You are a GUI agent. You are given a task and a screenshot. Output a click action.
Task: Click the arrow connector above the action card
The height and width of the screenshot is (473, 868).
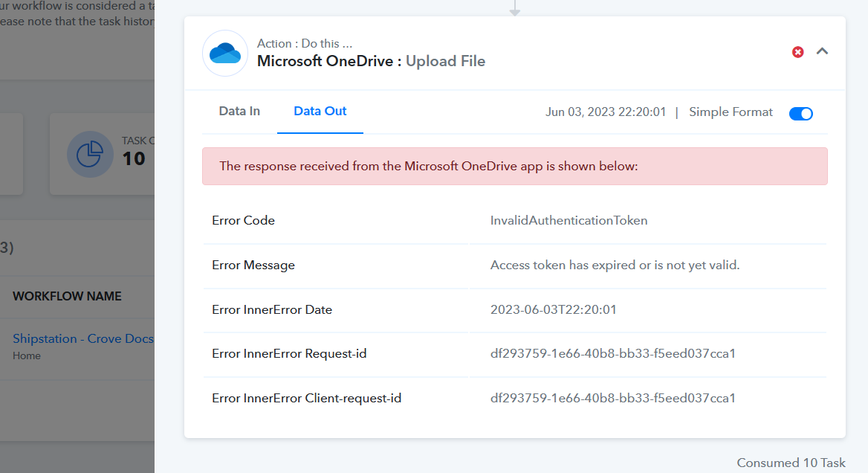(515, 7)
